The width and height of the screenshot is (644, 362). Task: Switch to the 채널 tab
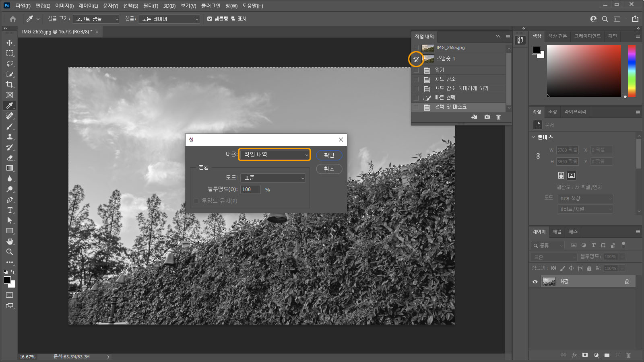(557, 232)
